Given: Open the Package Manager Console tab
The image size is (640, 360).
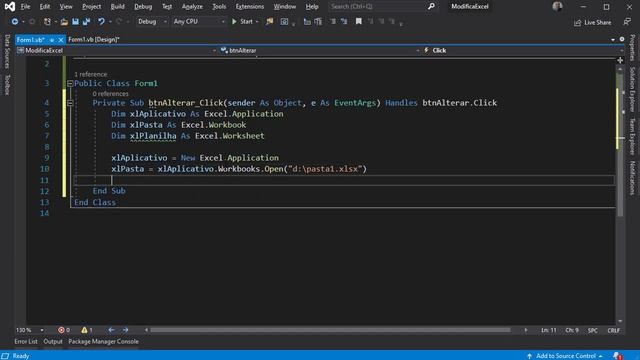Looking at the screenshot, I should tap(103, 341).
